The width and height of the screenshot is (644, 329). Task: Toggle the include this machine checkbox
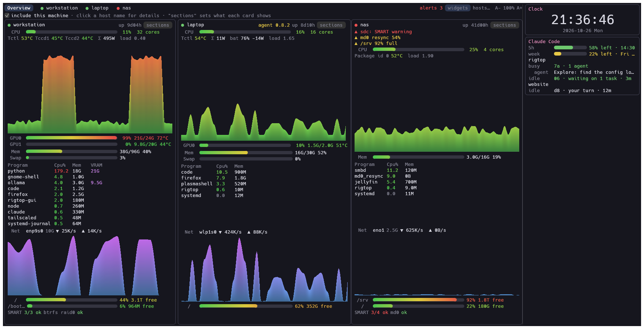7,15
